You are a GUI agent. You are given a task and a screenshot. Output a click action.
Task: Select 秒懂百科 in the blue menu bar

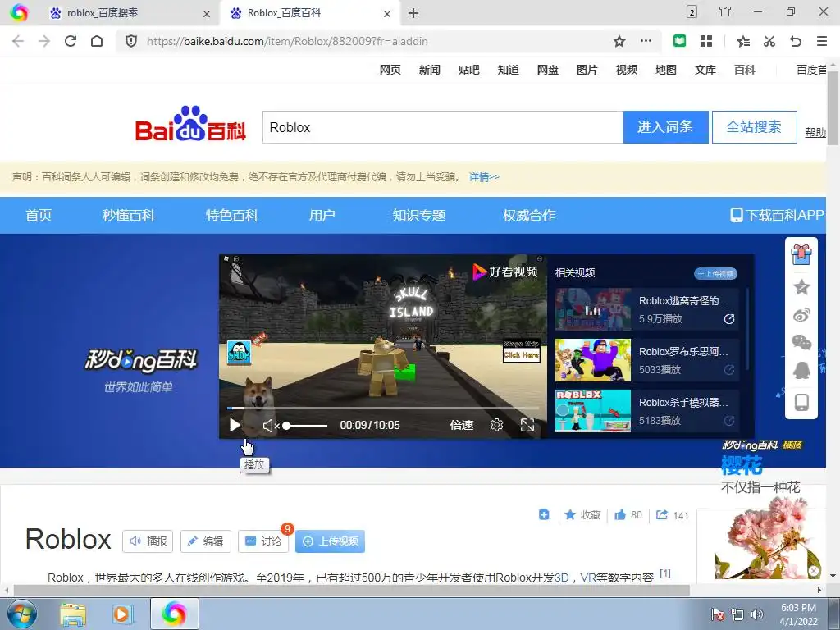129,216
